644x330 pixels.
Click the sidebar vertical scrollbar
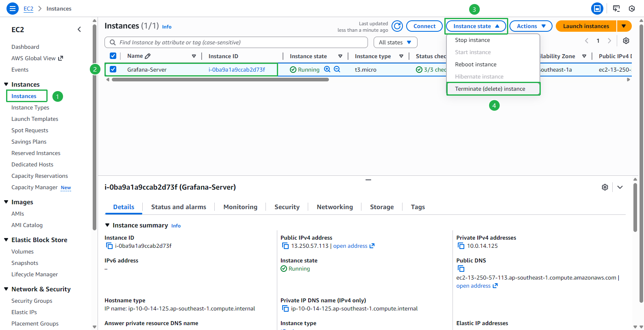(95, 127)
